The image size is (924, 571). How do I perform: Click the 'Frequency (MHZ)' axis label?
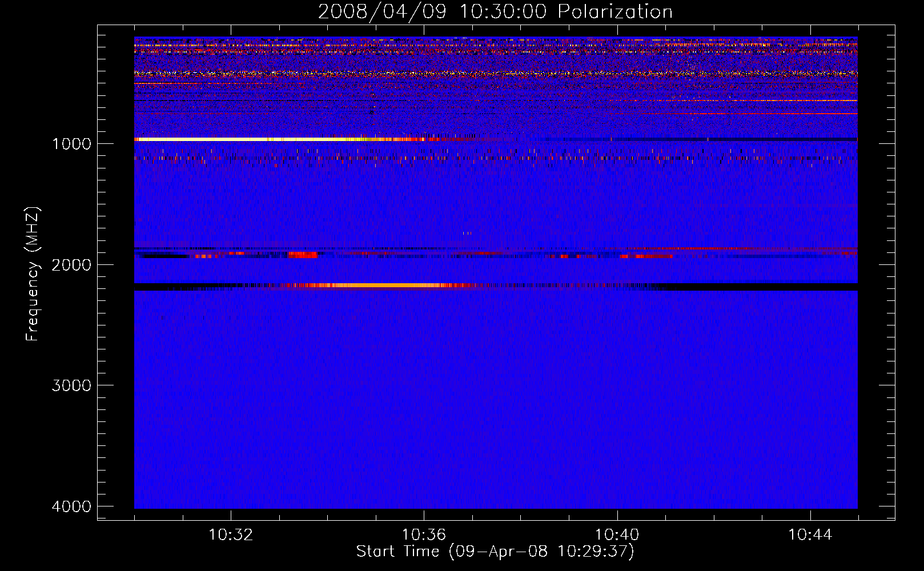point(33,274)
